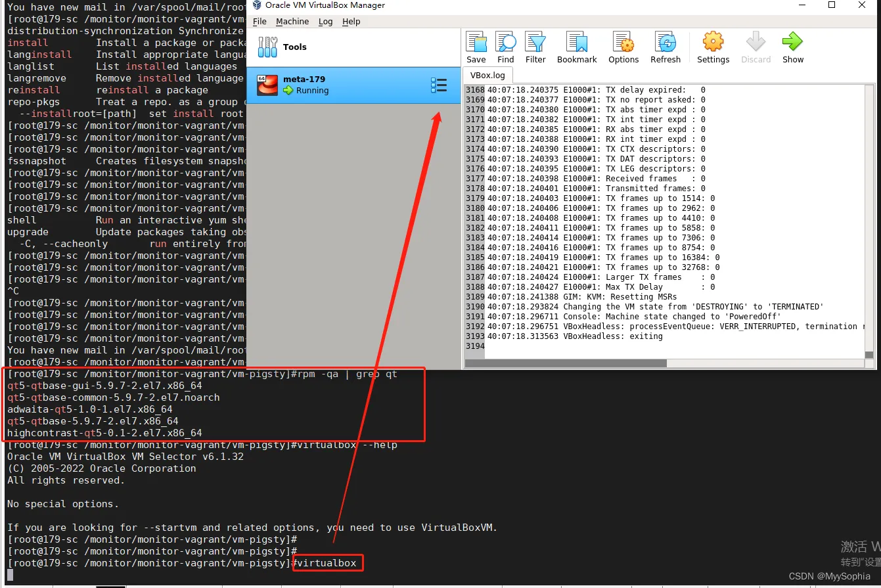The image size is (881, 588).
Task: Click terminal text 'qt5-qtbase-common-5.9.7-2.el7.noarch'
Action: click(x=114, y=397)
